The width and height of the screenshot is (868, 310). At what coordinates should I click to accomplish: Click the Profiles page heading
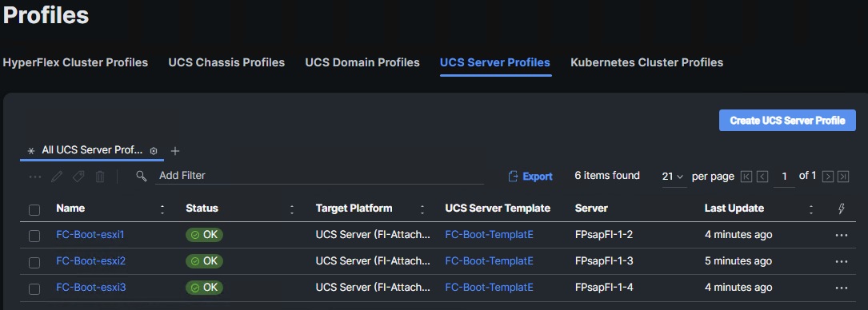pyautogui.click(x=46, y=15)
